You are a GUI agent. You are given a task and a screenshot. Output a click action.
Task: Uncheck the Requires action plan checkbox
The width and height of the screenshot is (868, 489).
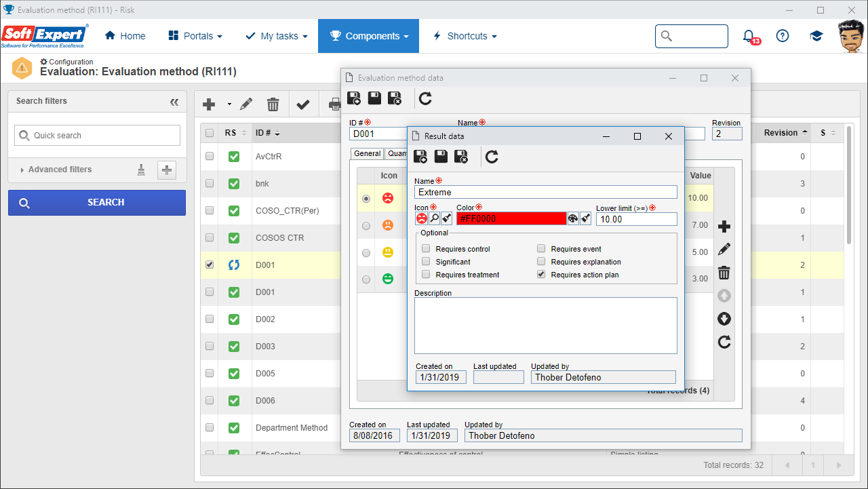coord(541,275)
